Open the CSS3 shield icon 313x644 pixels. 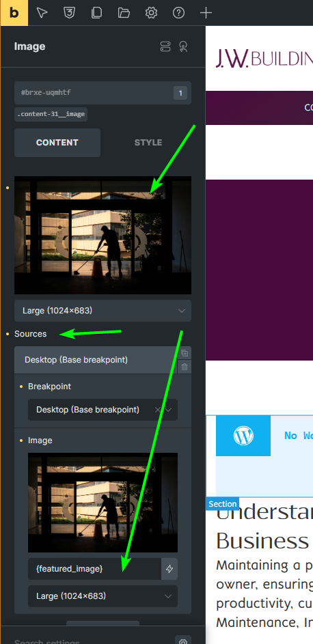(69, 13)
